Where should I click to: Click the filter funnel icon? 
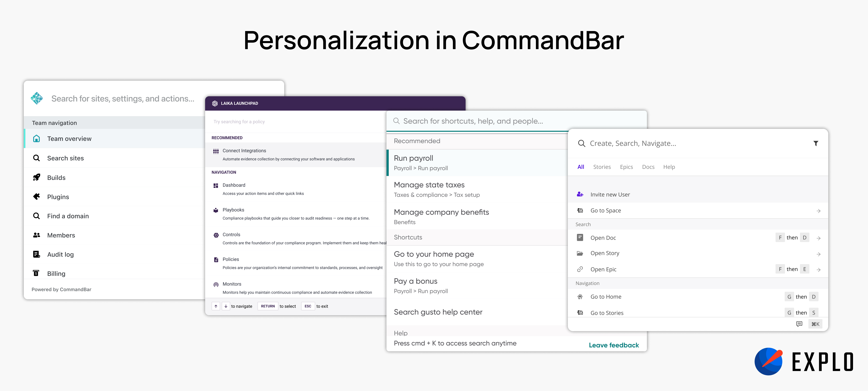[x=815, y=143]
